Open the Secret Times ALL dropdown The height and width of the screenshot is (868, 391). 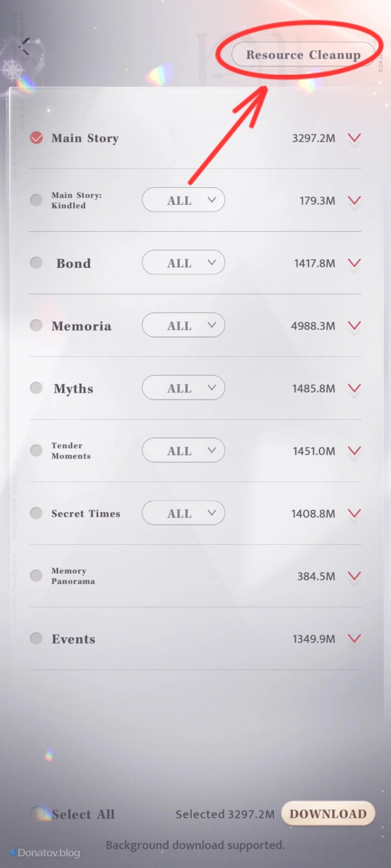[183, 513]
